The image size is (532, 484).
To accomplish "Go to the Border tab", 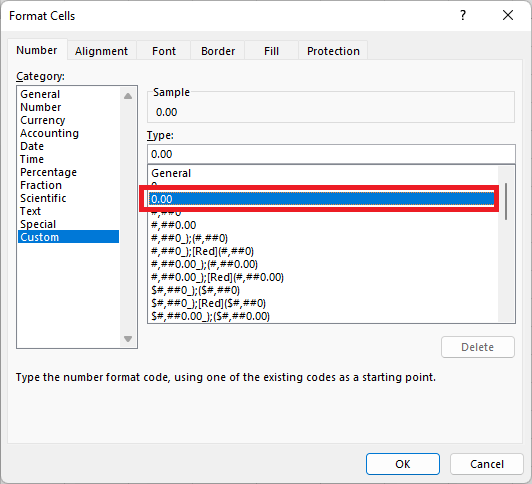I will coord(217,51).
